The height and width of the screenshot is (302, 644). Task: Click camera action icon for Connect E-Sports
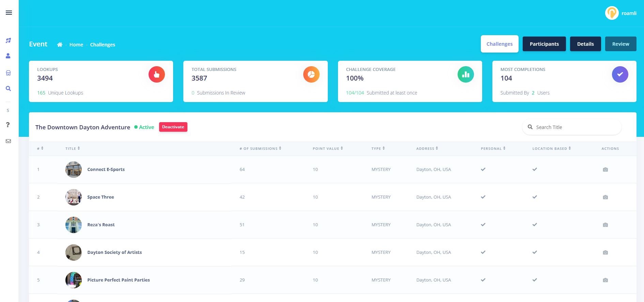pos(605,170)
